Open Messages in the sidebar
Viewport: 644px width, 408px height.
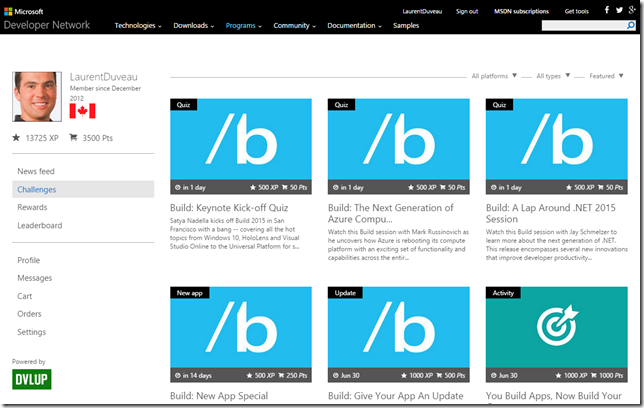[x=34, y=278]
